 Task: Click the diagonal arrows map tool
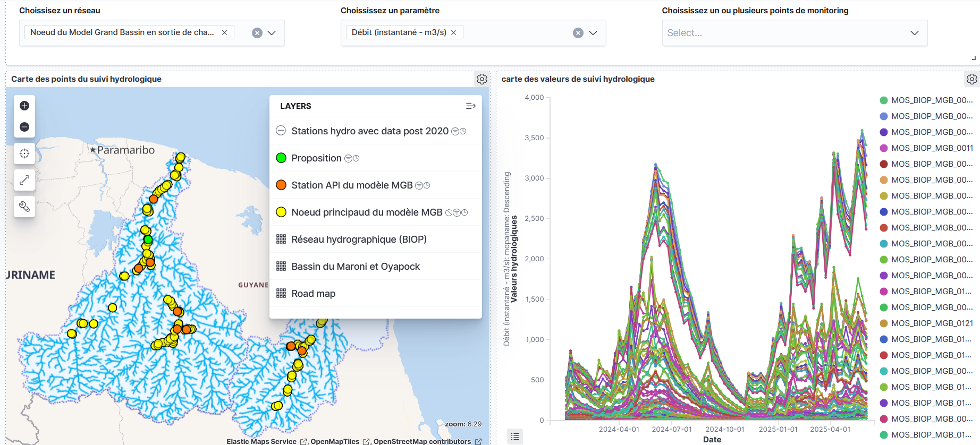coord(24,180)
